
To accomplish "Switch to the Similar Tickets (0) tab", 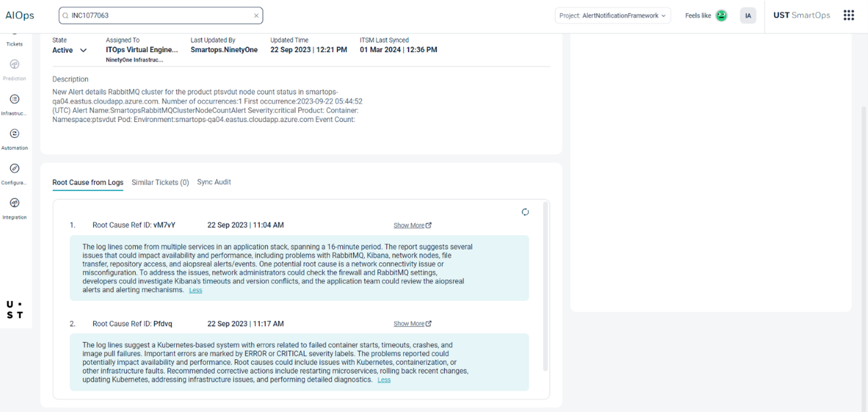I will [160, 182].
